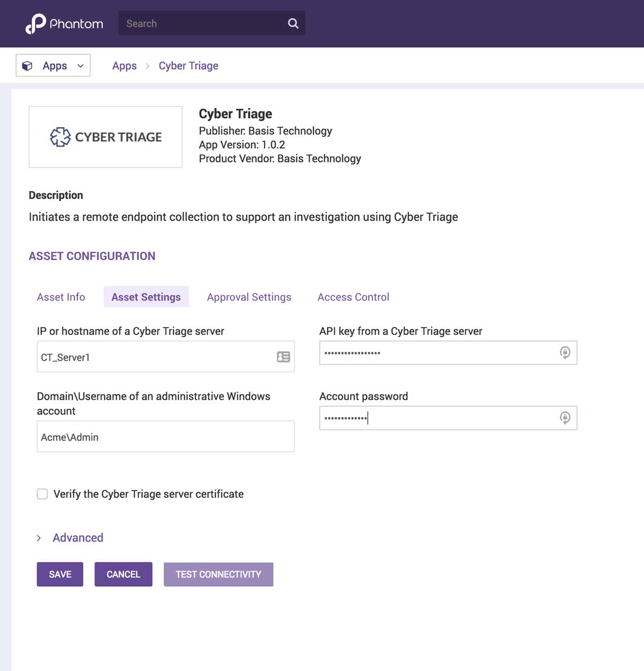Image resolution: width=644 pixels, height=671 pixels.
Task: Click the ASSET CONFIGURATION heading
Action: [92, 256]
